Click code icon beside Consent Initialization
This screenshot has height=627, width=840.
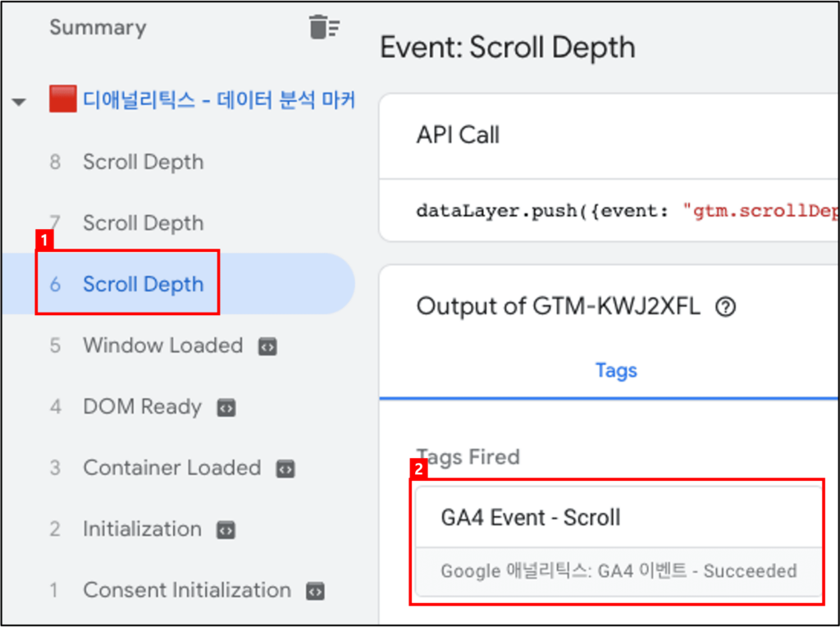tap(315, 591)
